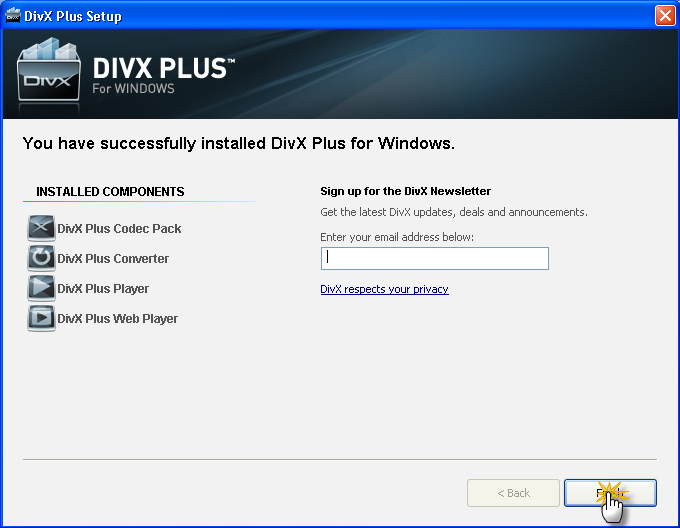The width and height of the screenshot is (680, 528).
Task: Click the DivX Plus Web Player icon
Action: 41,318
